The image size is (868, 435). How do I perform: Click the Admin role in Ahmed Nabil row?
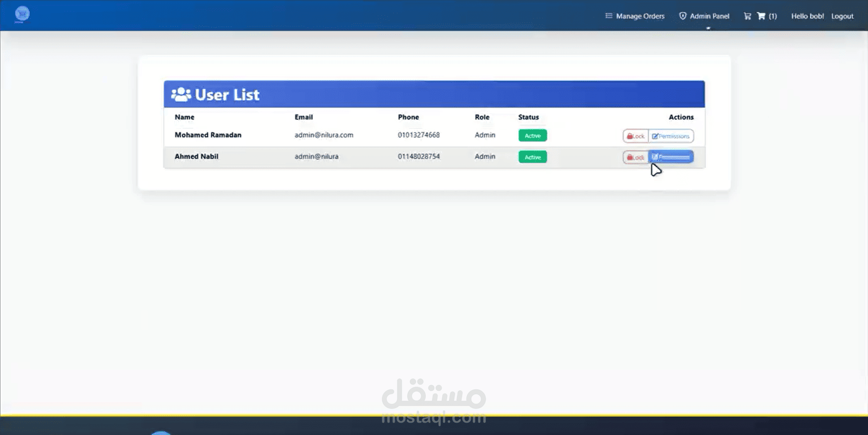[485, 156]
